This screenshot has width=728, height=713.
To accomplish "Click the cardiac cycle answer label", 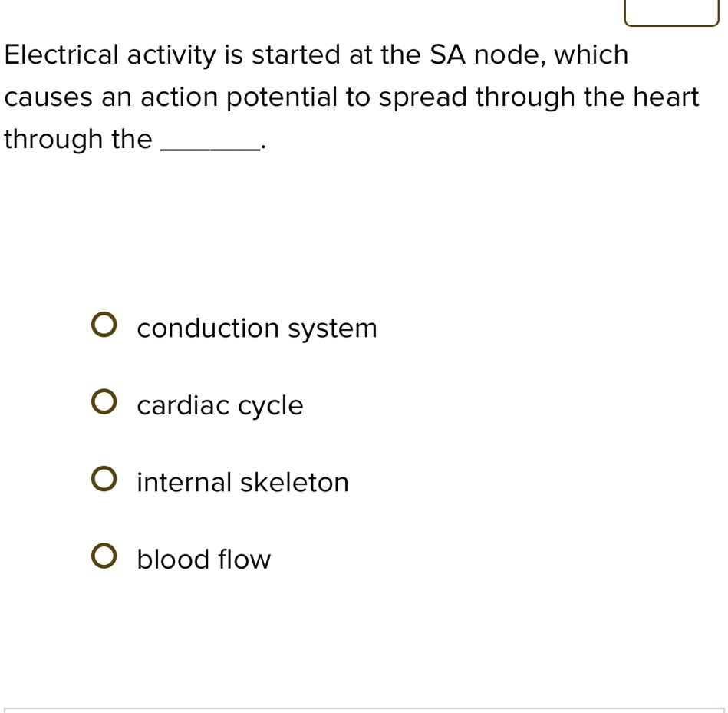I will point(219,405).
